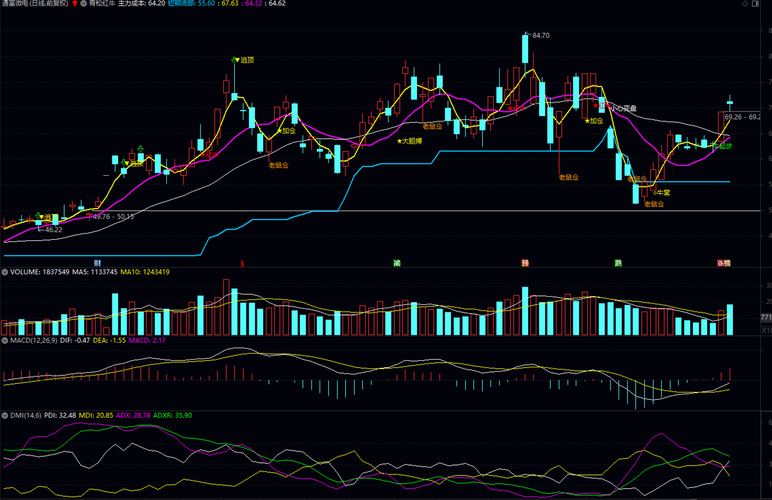The image size is (772, 500).
Task: Click the red up-arrow icon in title bar
Action: coord(75,3)
